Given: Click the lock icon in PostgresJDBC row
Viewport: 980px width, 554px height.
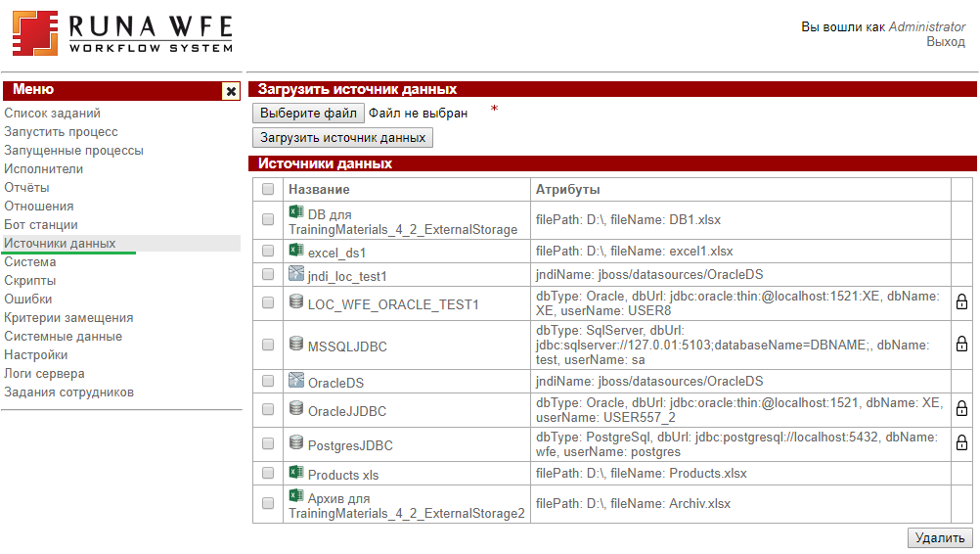Looking at the screenshot, I should pos(961,442).
